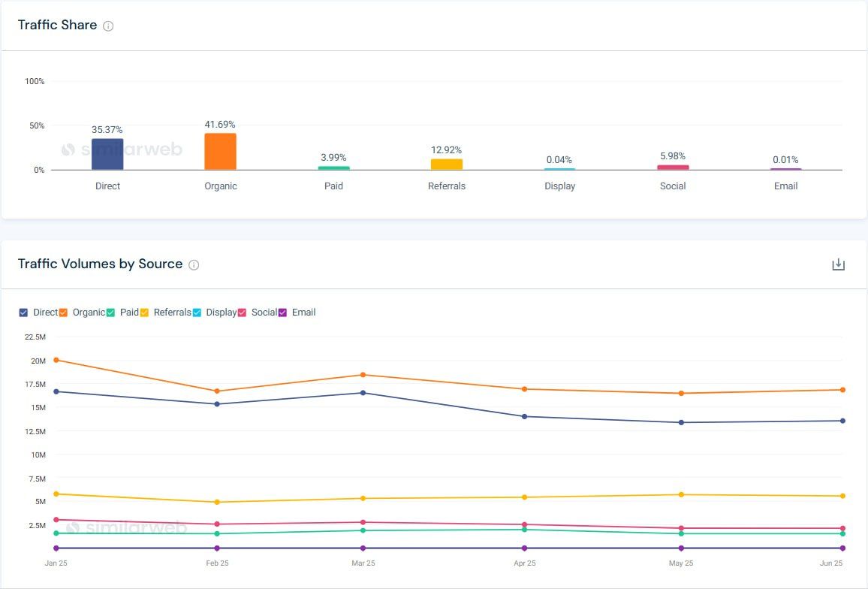Download the Traffic Volumes chart data
This screenshot has width=868, height=589.
coord(838,264)
